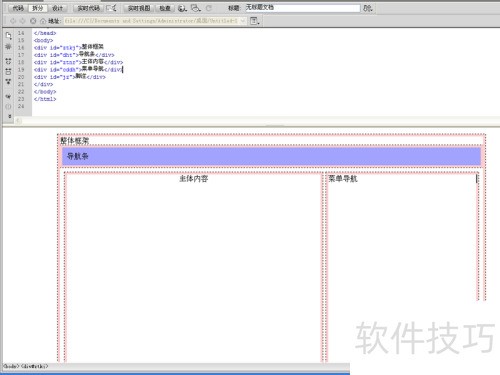Viewport: 500px width, 375px height.
Task: Click 菜单导航 text in design view
Action: 343,179
